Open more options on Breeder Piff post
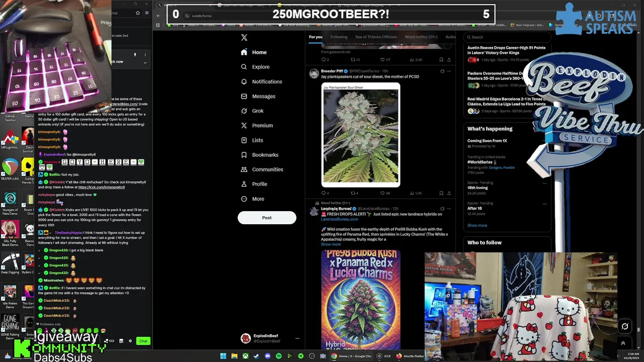Viewport: 644px width, 362px height. [449, 71]
